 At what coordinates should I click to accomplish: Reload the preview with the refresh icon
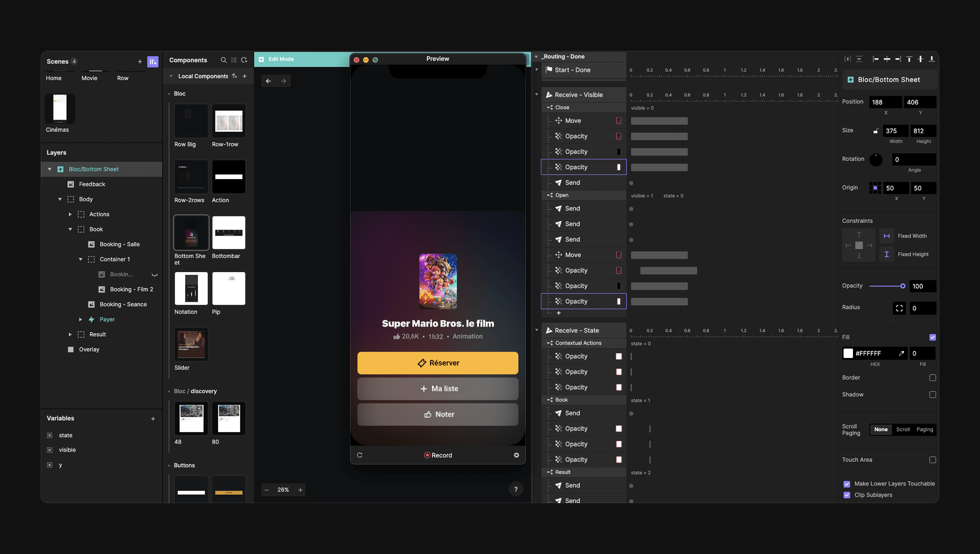tap(359, 455)
